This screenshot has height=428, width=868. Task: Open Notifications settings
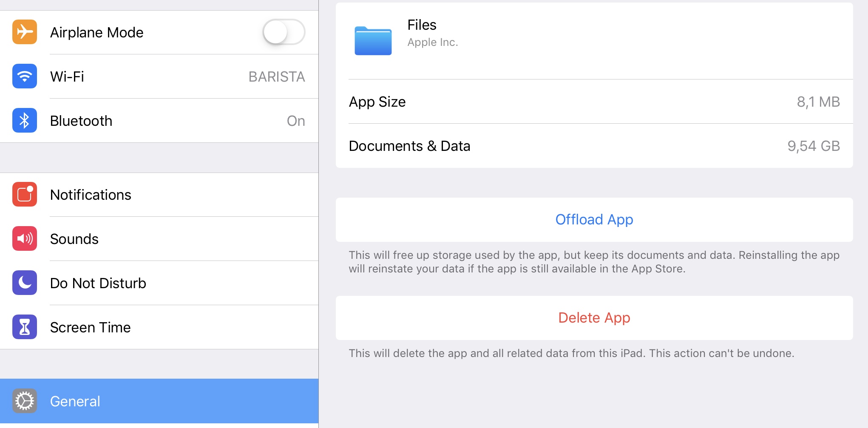[x=159, y=195]
